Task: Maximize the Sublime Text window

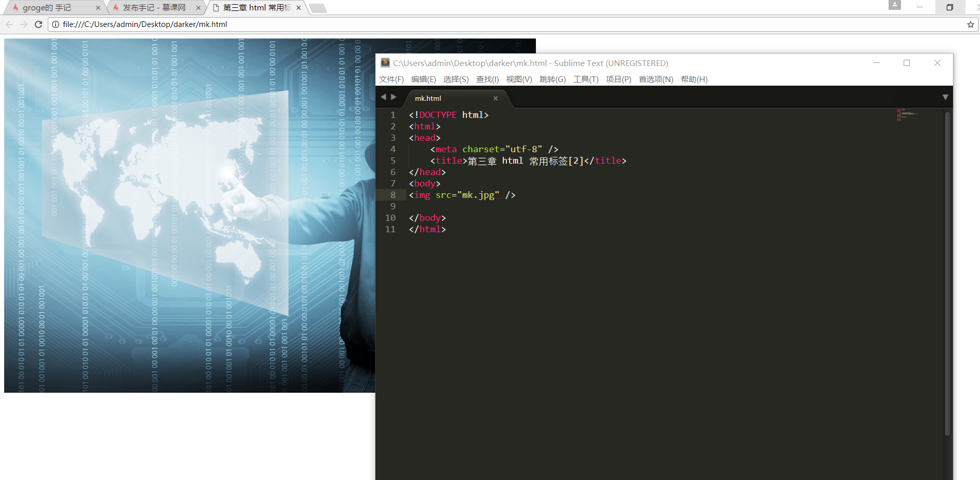Action: pyautogui.click(x=907, y=63)
